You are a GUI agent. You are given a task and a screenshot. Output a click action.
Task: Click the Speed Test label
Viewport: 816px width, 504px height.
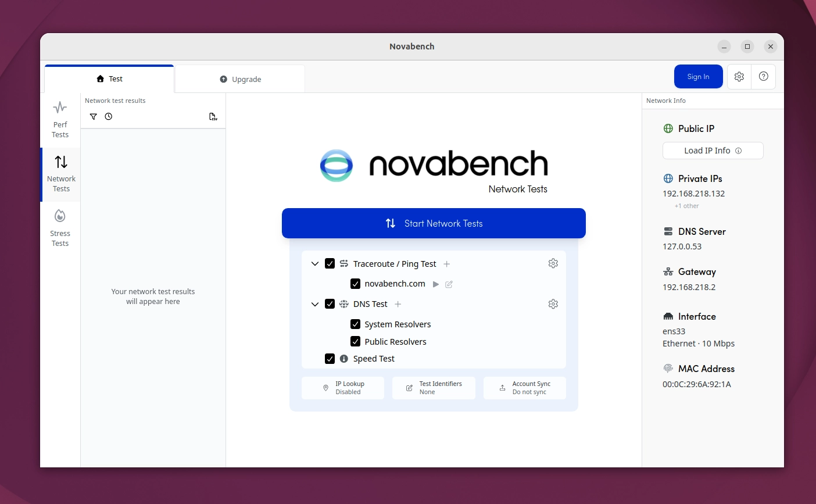pyautogui.click(x=374, y=359)
